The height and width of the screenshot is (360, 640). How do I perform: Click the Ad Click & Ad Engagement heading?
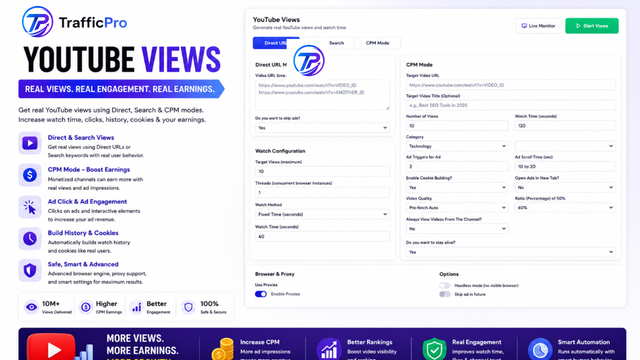pyautogui.click(x=87, y=201)
